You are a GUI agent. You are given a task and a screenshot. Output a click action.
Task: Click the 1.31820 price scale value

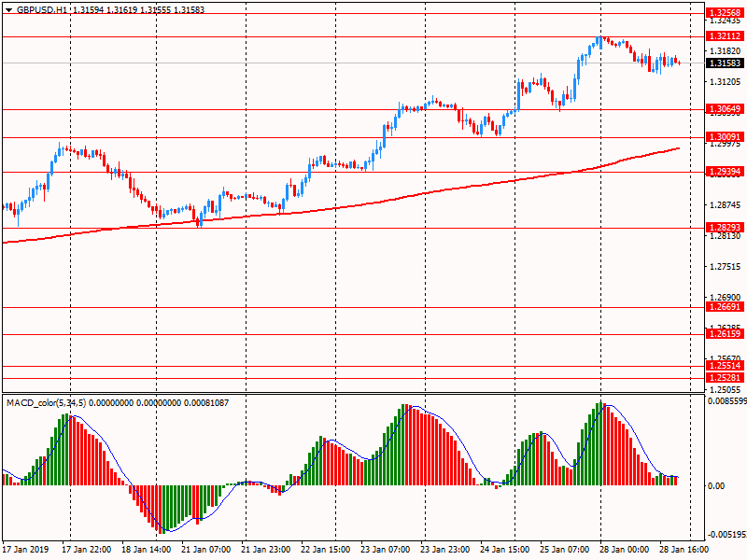point(726,51)
